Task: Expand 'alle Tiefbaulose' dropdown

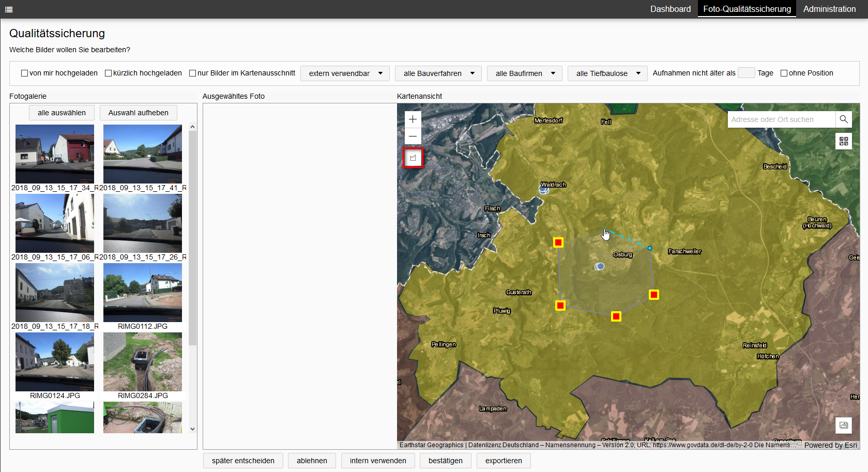Action: point(607,73)
